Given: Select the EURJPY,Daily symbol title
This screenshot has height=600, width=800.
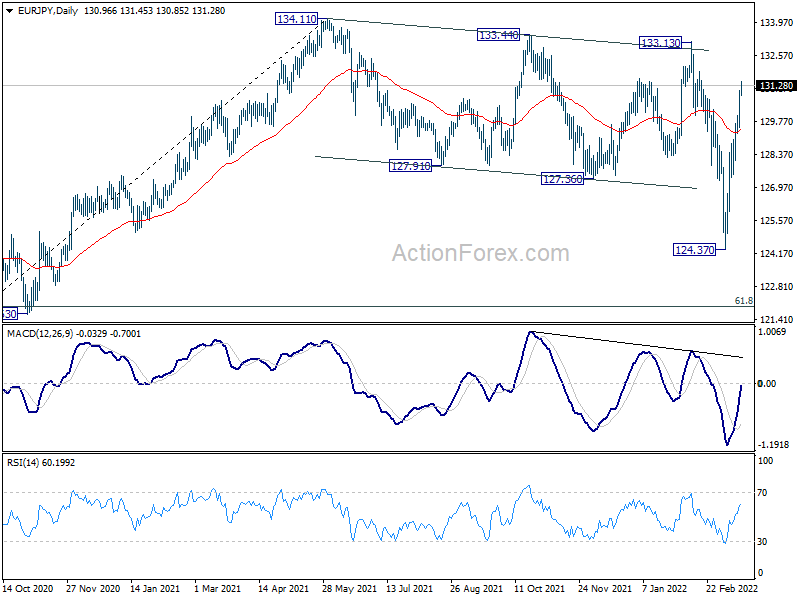Looking at the screenshot, I should coord(47,11).
